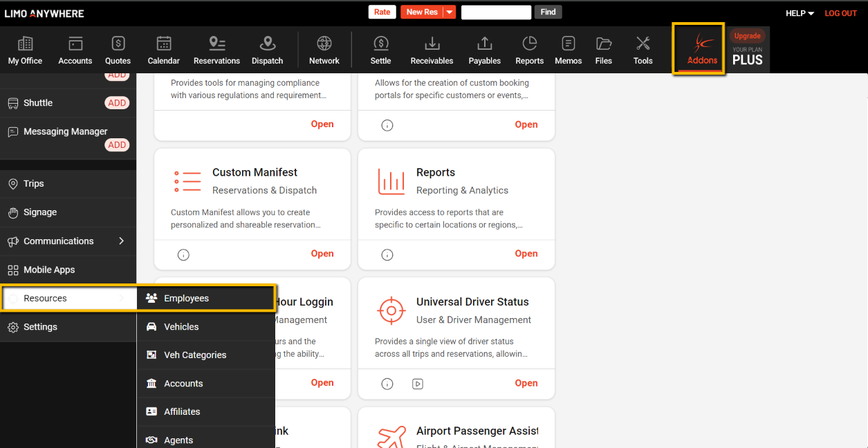Viewport: 868px width, 448px height.
Task: Expand the Communications submenu
Action: click(x=121, y=241)
